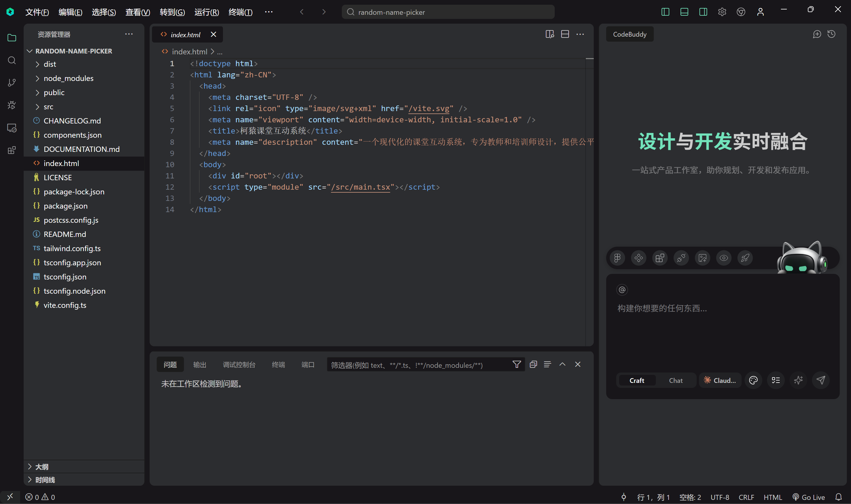Image resolution: width=851 pixels, height=504 pixels.
Task: Open the Search view in activity bar
Action: 12,61
